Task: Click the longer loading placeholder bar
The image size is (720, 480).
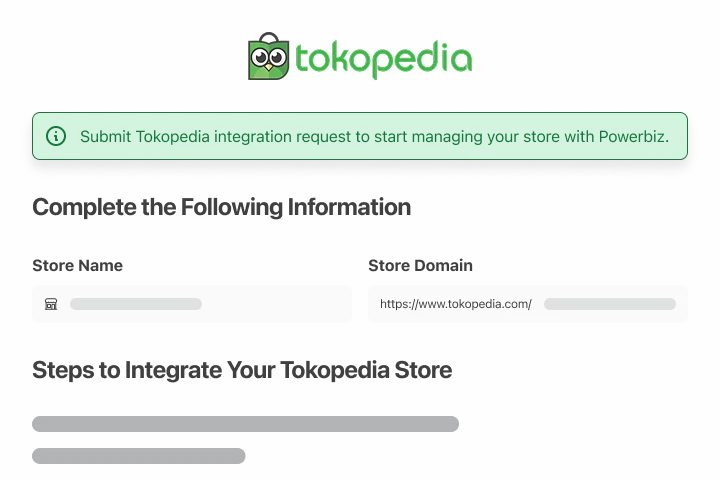Action: 245,424
